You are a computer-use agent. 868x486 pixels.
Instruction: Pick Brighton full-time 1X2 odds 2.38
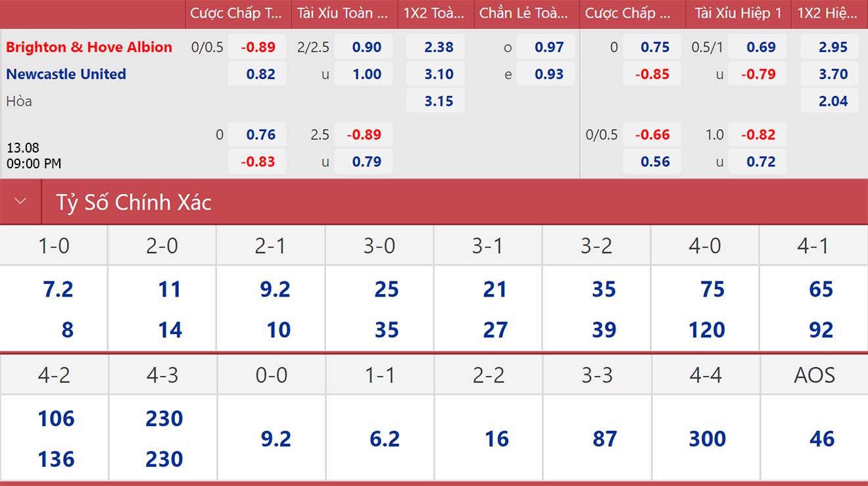tap(435, 47)
